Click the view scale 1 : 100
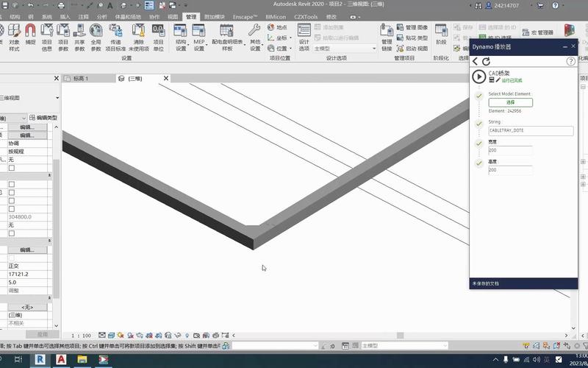 [82, 336]
